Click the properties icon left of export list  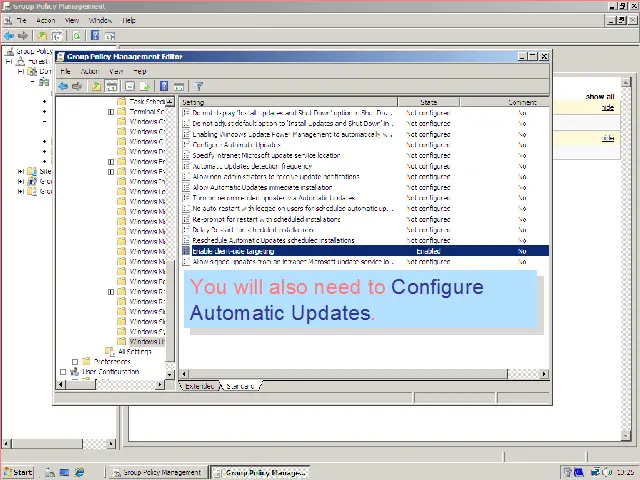pos(130,86)
